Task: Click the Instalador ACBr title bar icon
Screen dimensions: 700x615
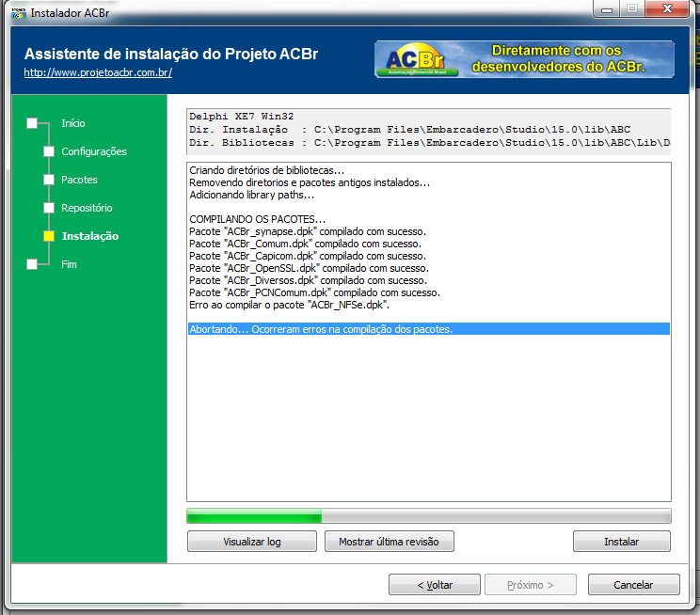Action: pos(19,13)
